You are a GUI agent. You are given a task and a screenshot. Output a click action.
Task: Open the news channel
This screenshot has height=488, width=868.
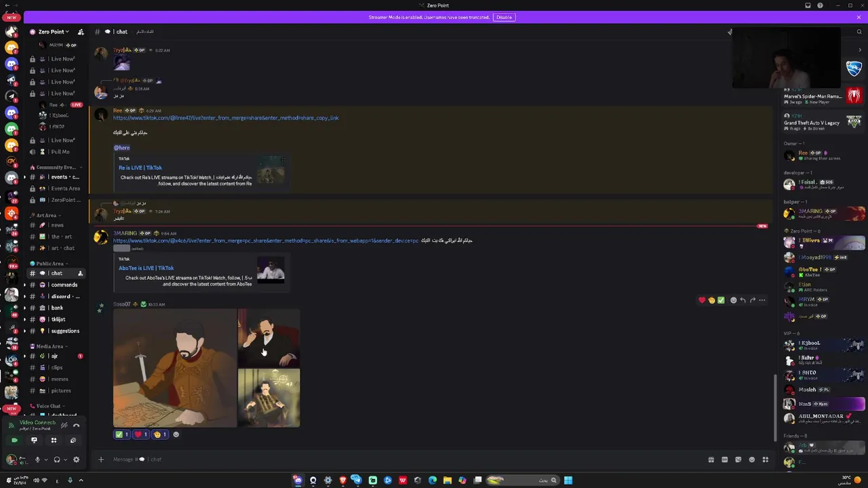[x=56, y=225]
